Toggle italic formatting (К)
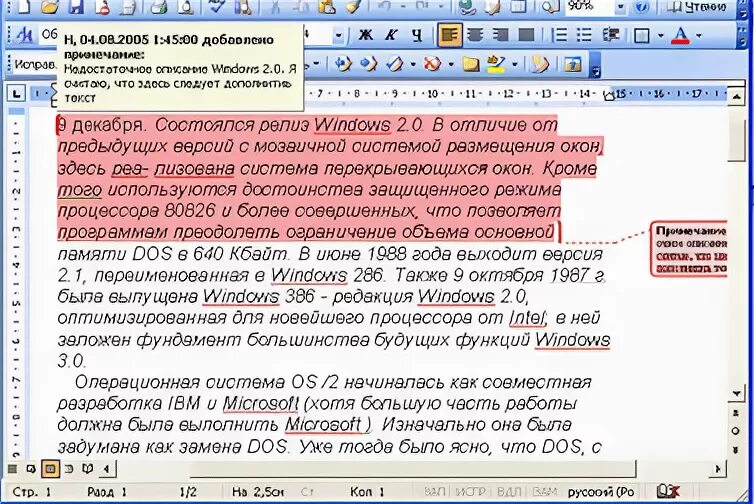 pos(392,35)
